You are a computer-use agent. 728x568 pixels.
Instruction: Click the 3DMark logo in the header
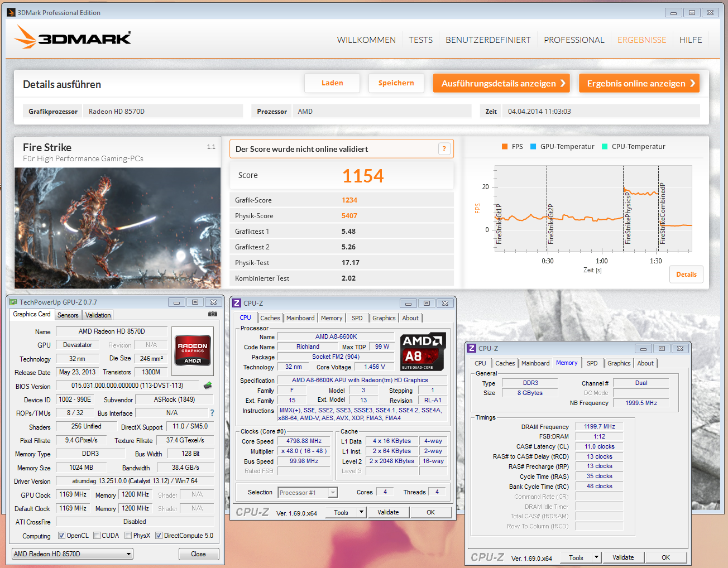pyautogui.click(x=73, y=37)
